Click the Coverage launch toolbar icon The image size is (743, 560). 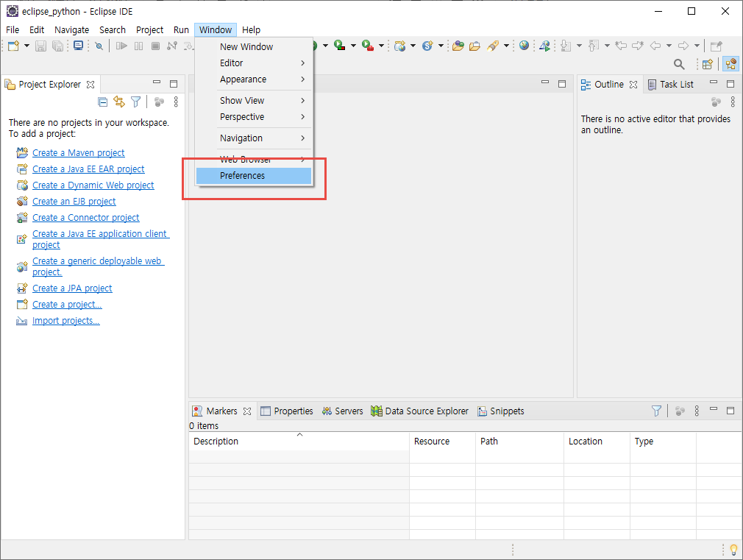point(339,46)
